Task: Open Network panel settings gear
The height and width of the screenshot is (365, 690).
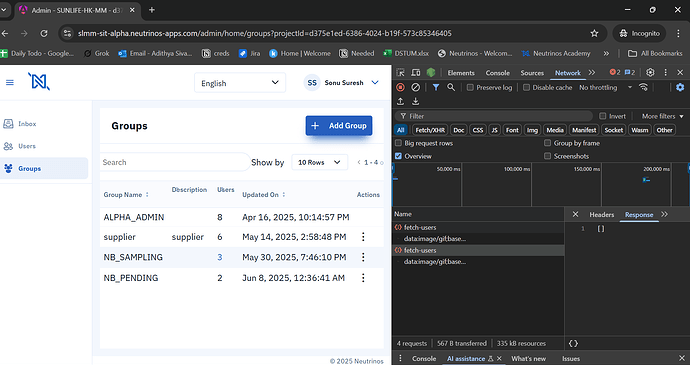Action: [x=680, y=87]
